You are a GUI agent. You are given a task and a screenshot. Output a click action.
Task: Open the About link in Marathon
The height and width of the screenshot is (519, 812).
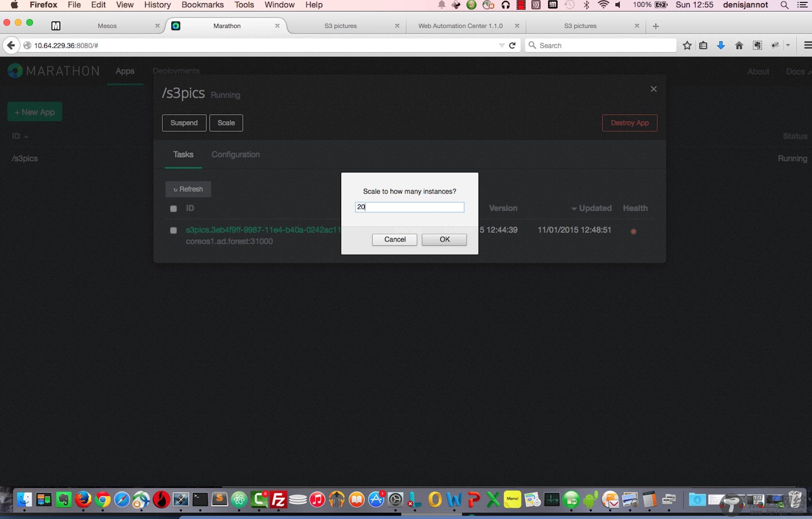758,72
